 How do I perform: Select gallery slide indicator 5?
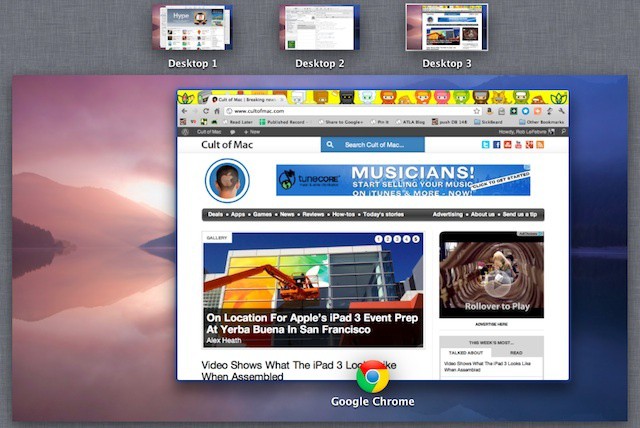click(416, 239)
